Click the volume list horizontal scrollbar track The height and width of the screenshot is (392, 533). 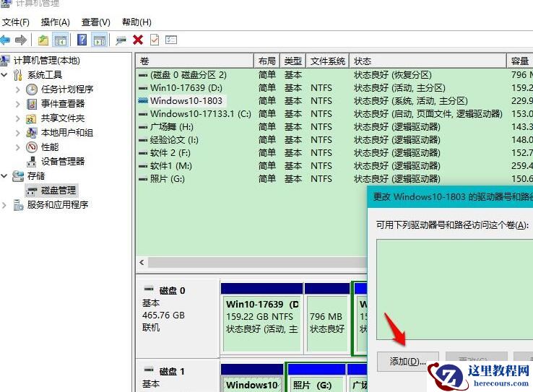257,263
